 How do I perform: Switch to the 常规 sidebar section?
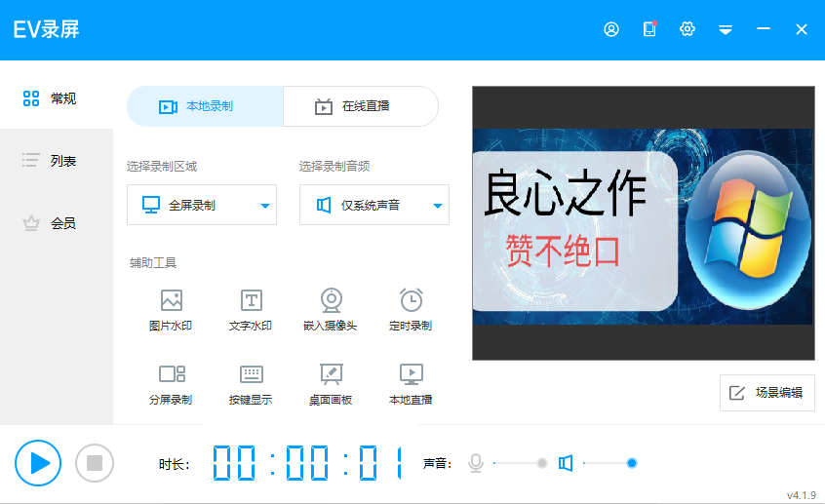click(x=57, y=98)
